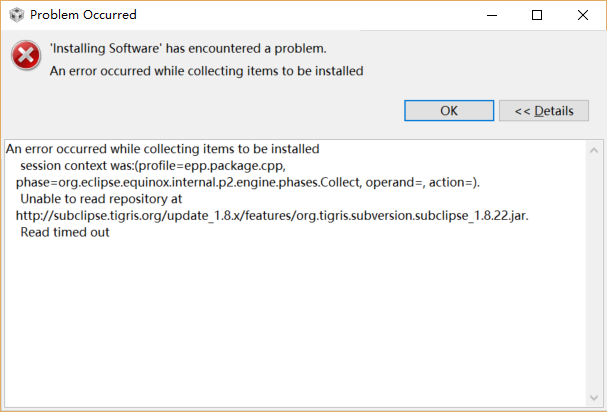Click the red error icon
Viewport: 607px width, 412px height.
[25, 56]
